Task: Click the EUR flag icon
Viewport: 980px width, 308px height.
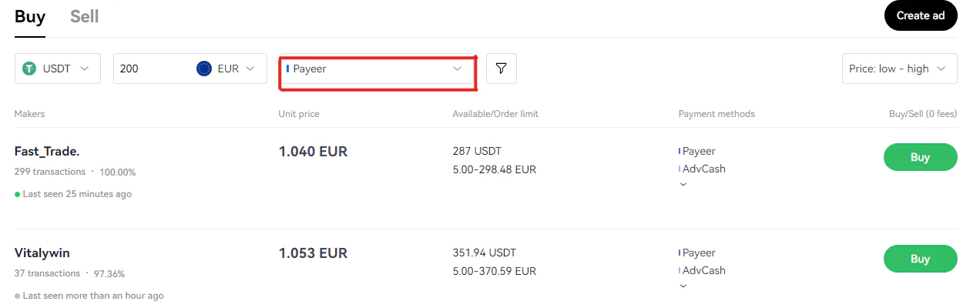Action: (204, 69)
